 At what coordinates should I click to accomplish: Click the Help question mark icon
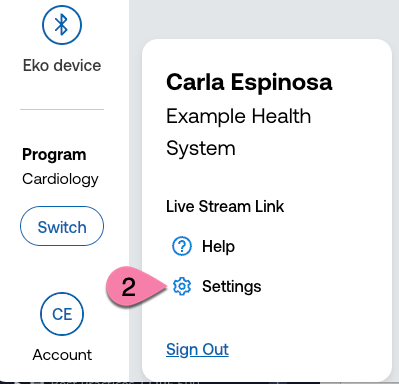click(x=182, y=246)
